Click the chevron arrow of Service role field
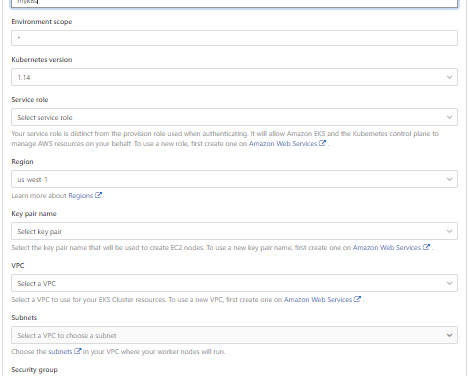The height and width of the screenshot is (376, 468). (449, 117)
